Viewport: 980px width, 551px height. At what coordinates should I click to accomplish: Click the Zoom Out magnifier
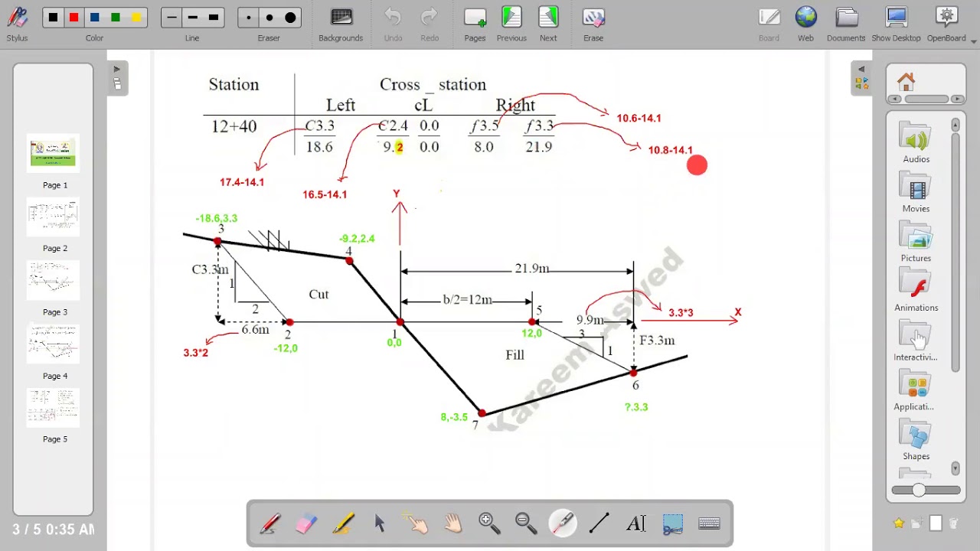tap(526, 523)
